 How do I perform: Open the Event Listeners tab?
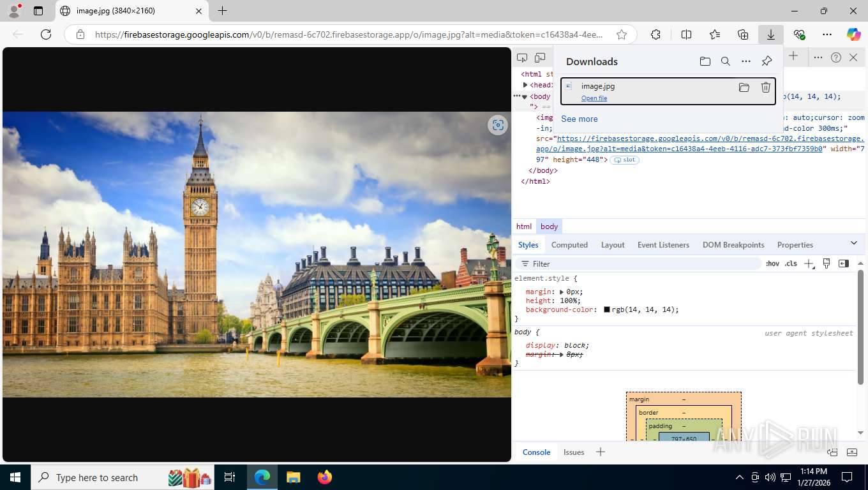pos(663,245)
